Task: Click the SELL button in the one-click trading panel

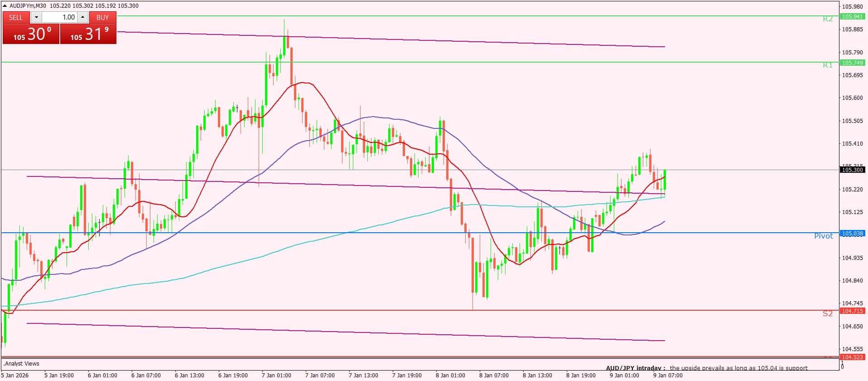Action: pos(16,17)
